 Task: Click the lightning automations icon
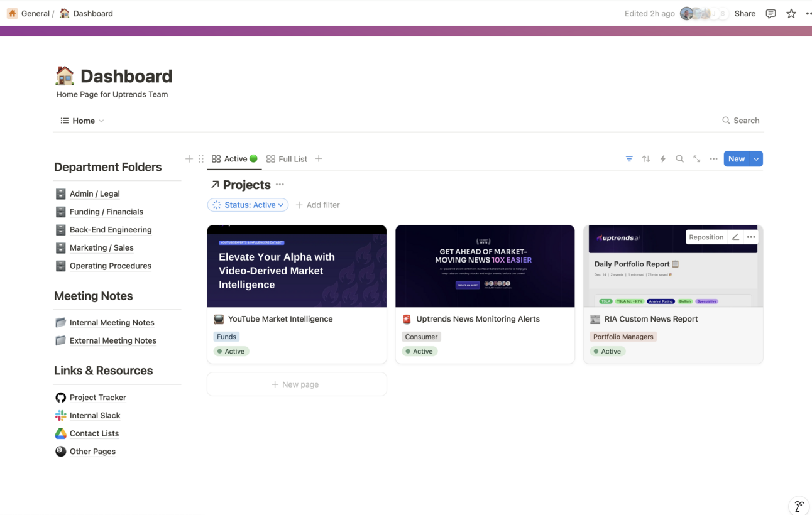click(x=663, y=159)
